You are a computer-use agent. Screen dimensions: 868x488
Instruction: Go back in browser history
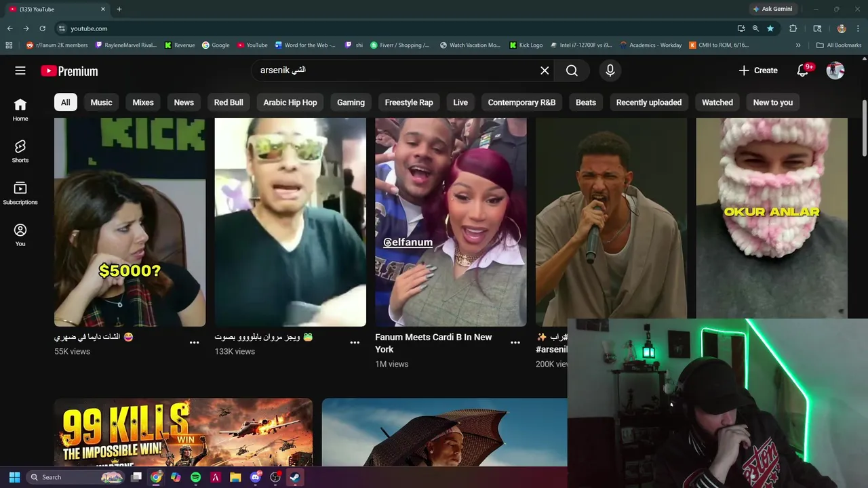pos(9,28)
